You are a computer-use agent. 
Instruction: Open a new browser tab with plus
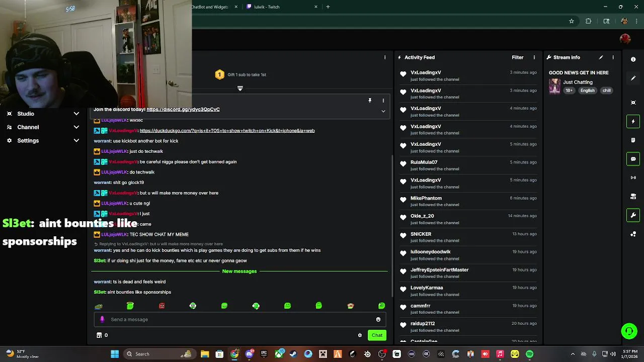(328, 7)
